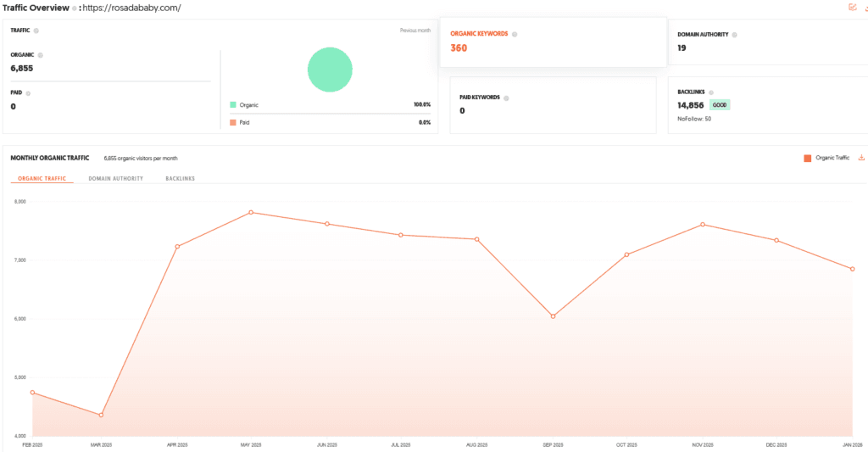The width and height of the screenshot is (868, 452).
Task: Click the feedback edit icon at top right
Action: (853, 8)
